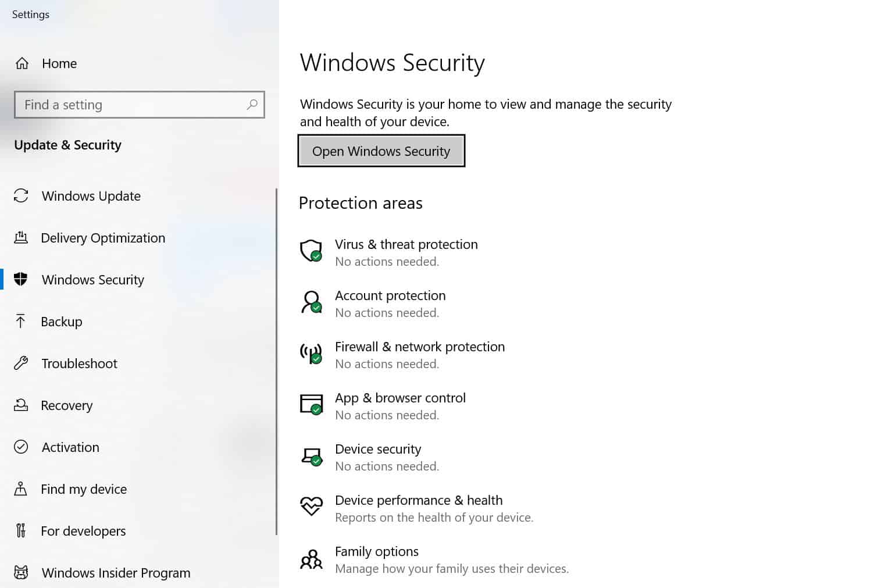
Task: Open Firewall & network protection icon
Action: (x=311, y=354)
